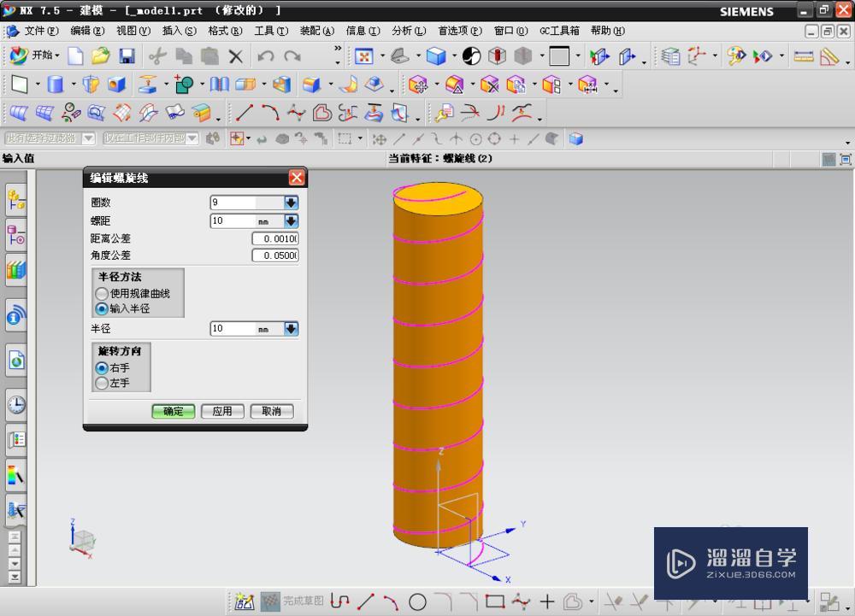Click in the 圈数 input field
The width and height of the screenshot is (855, 616).
[247, 202]
